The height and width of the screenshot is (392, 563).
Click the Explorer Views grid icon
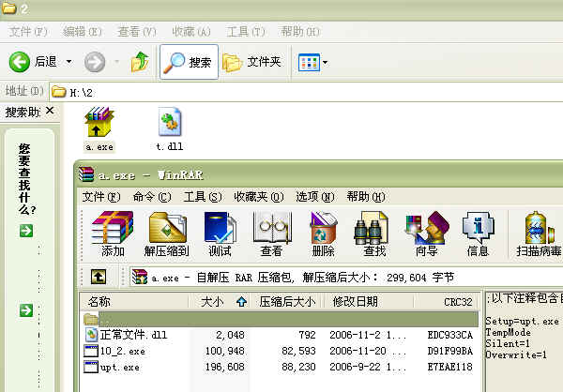[x=309, y=63]
